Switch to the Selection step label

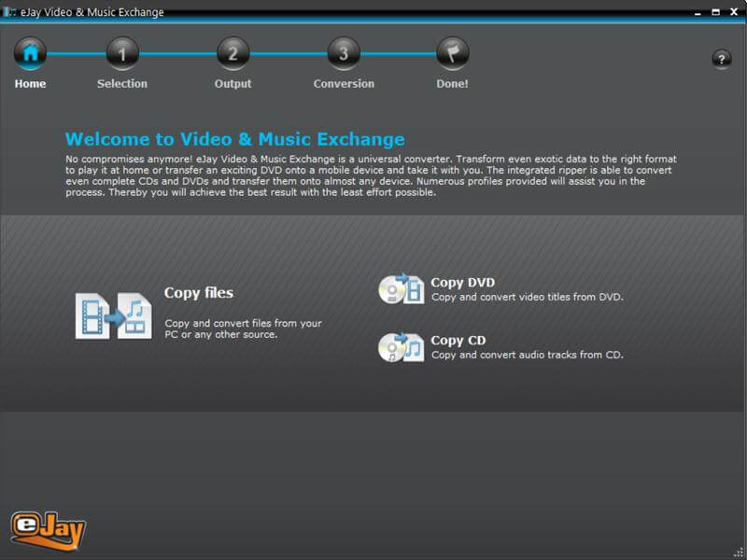[122, 83]
